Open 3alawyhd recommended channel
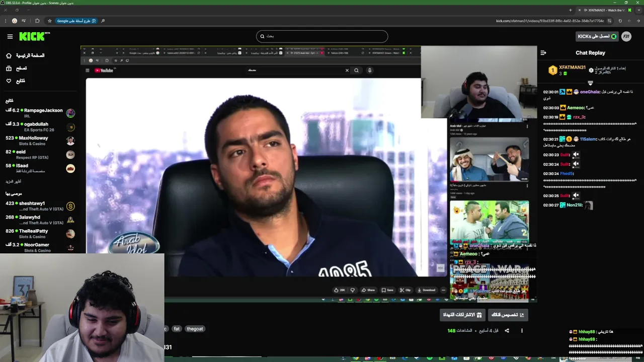The height and width of the screenshot is (362, 644). pyautogui.click(x=40, y=220)
